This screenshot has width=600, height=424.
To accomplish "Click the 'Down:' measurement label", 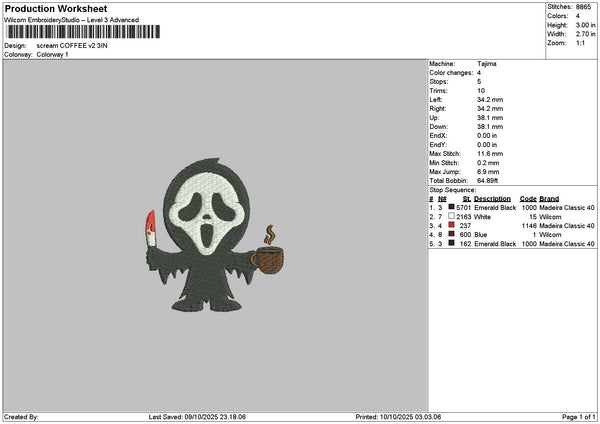I will point(439,127).
